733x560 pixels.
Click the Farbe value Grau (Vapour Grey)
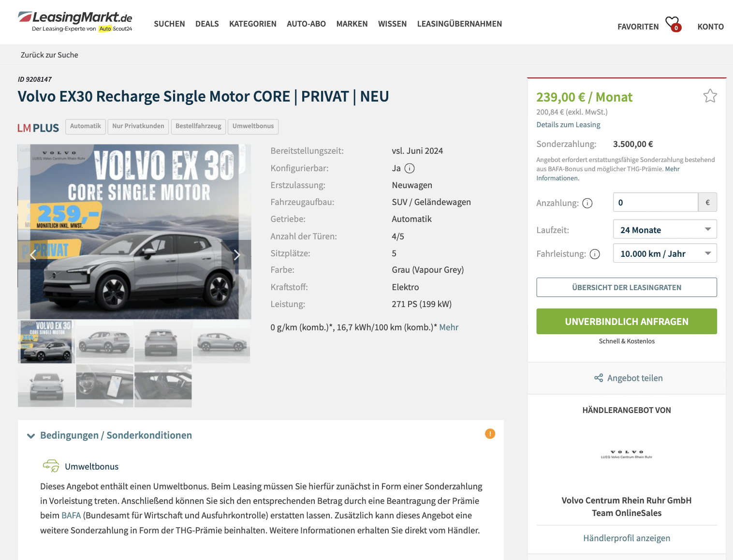tap(428, 270)
